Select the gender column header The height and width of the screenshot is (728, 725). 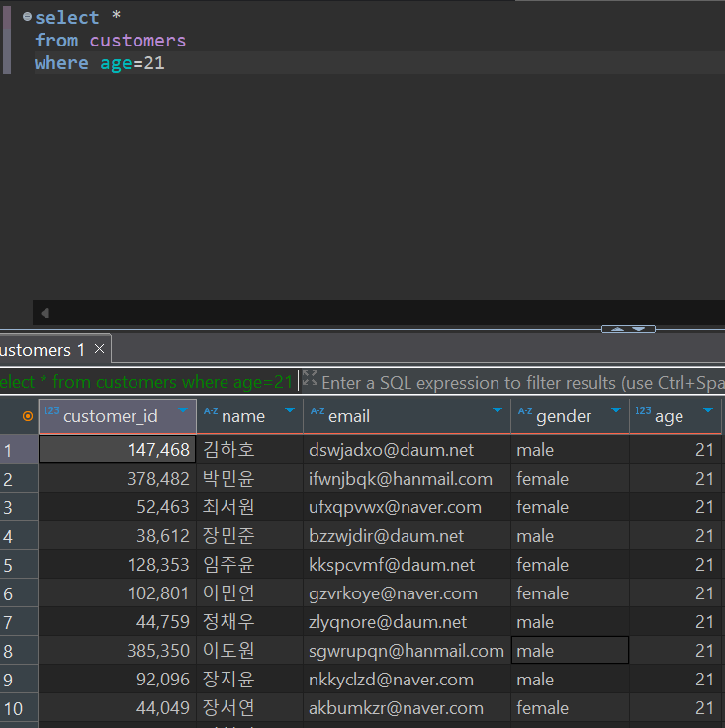pyautogui.click(x=570, y=416)
